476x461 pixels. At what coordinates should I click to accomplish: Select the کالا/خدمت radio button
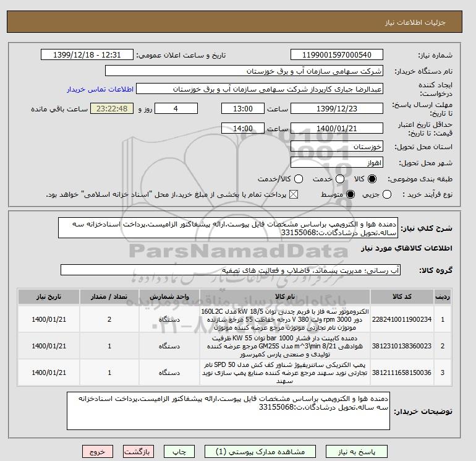(299, 179)
